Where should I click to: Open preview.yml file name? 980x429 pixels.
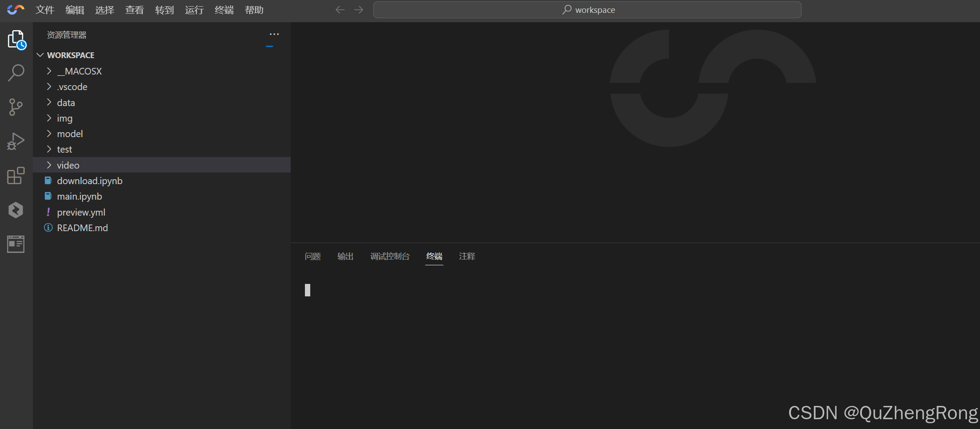[x=81, y=212]
